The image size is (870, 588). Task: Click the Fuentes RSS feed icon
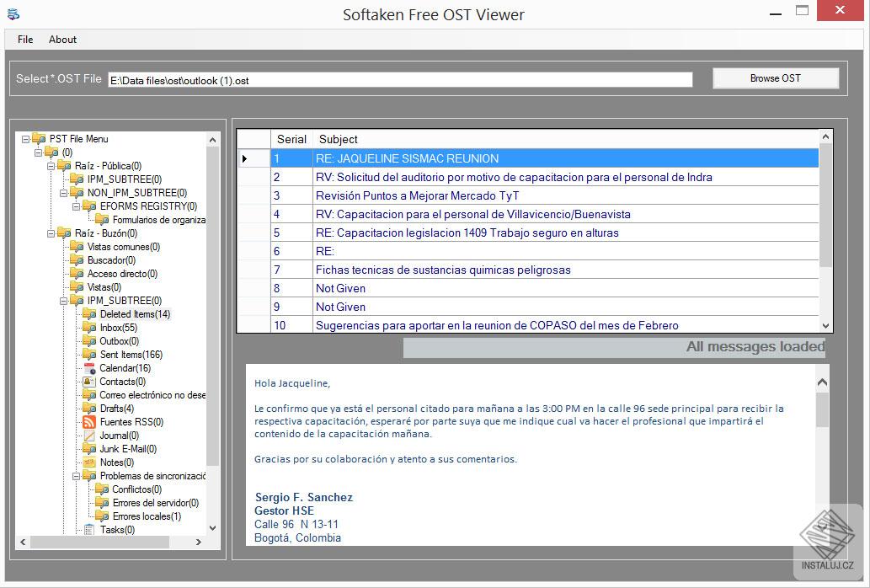[89, 422]
